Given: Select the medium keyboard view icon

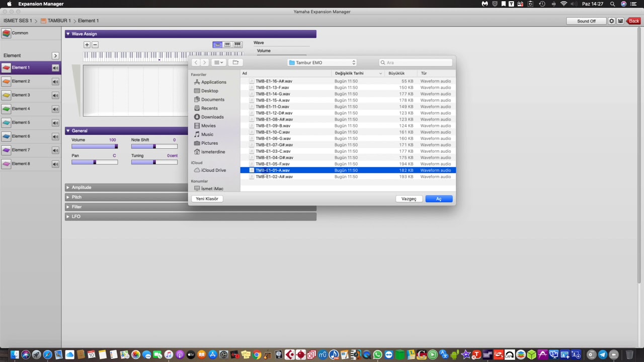Looking at the screenshot, I should (227, 45).
